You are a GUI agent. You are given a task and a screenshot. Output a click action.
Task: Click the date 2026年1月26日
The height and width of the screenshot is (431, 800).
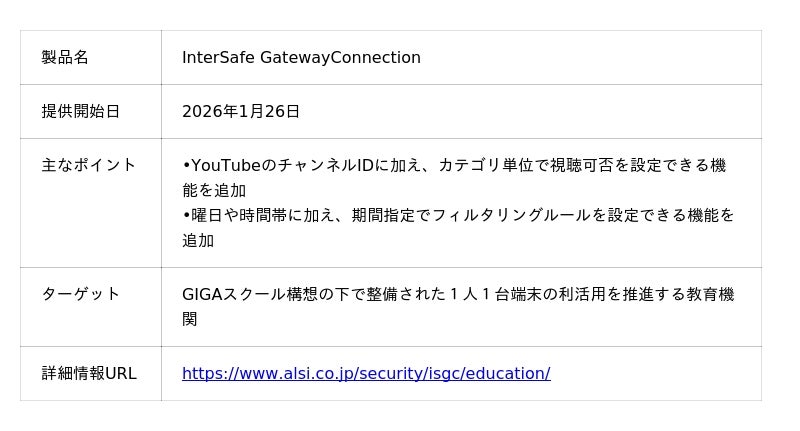tap(240, 112)
